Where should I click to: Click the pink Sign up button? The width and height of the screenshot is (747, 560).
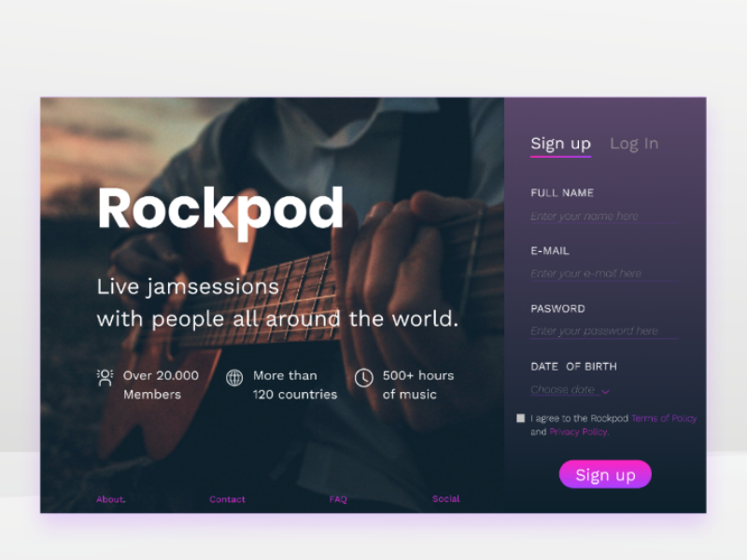(x=605, y=474)
